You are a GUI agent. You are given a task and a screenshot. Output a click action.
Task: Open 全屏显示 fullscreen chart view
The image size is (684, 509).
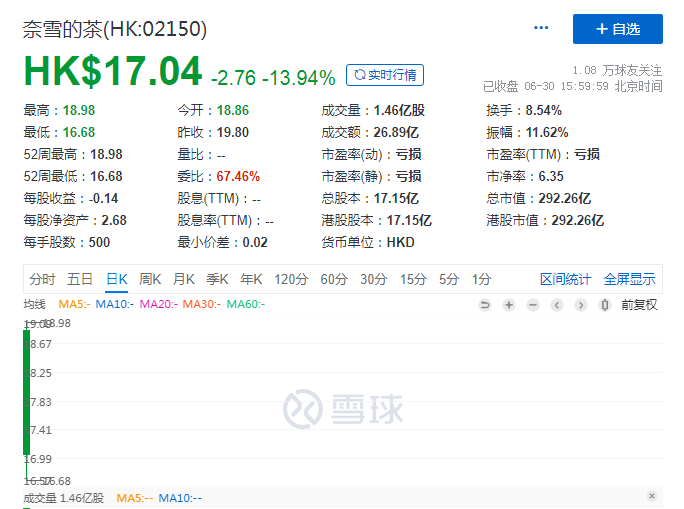pyautogui.click(x=629, y=279)
